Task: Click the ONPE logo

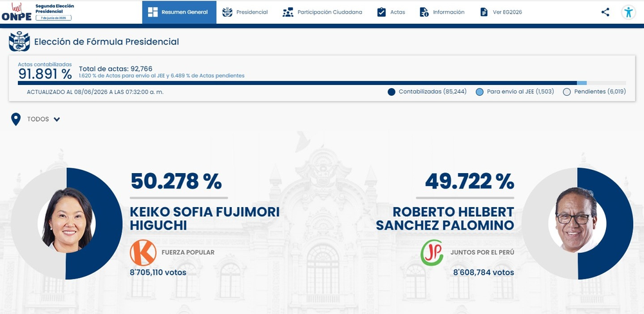Action: click(17, 12)
